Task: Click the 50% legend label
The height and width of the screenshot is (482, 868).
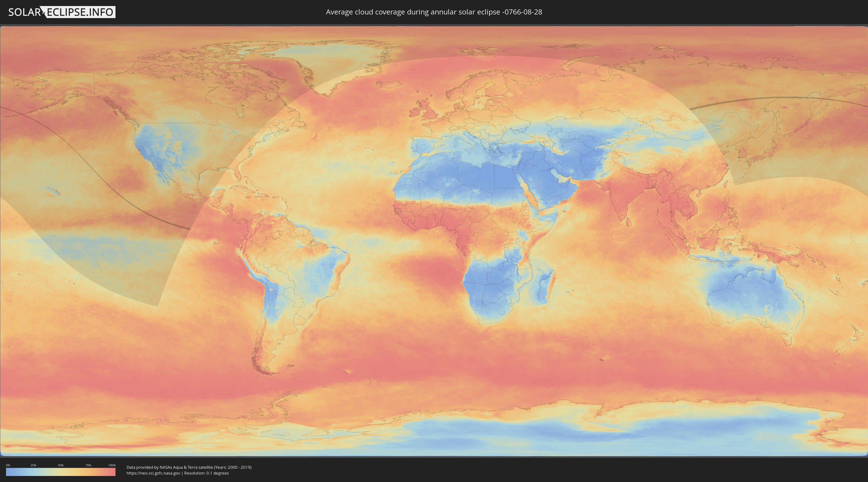Action: coord(61,465)
